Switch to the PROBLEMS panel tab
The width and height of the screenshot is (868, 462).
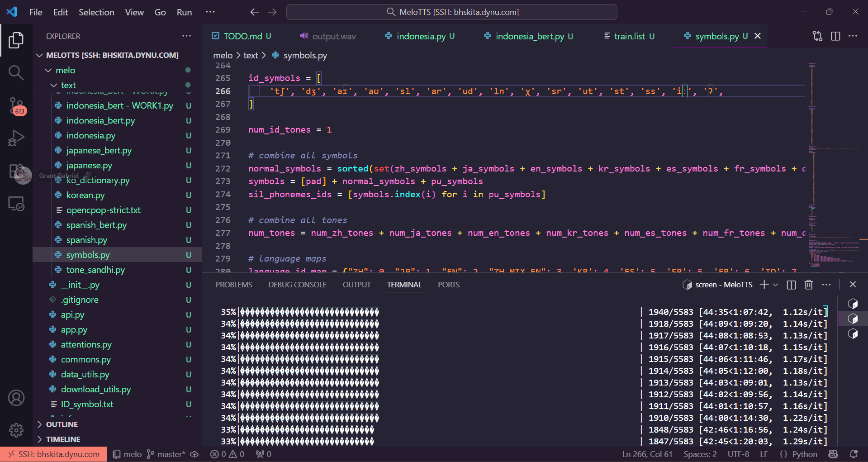tap(234, 285)
